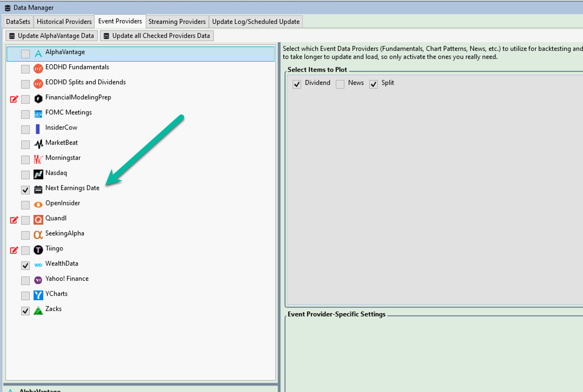This screenshot has width=583, height=392.
Task: Select the MarketBeat list entry
Action: tap(141, 144)
